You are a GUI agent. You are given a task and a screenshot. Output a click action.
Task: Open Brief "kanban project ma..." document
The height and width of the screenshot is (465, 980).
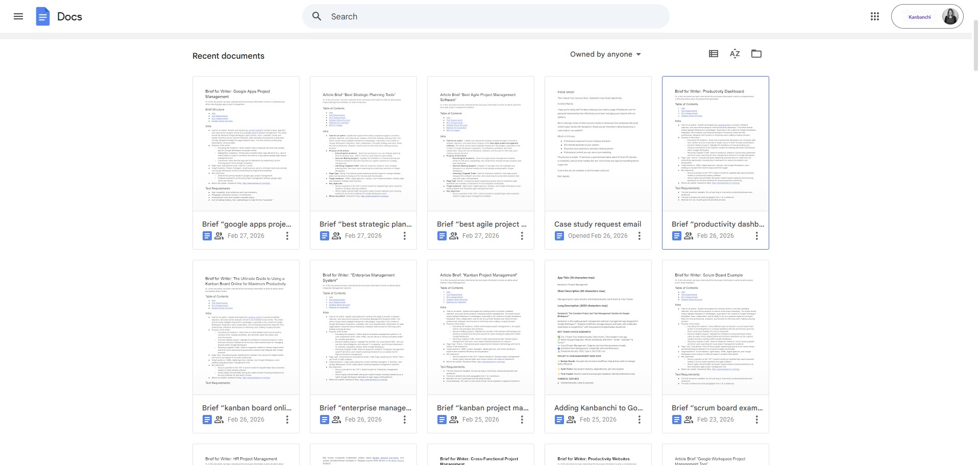click(x=480, y=408)
